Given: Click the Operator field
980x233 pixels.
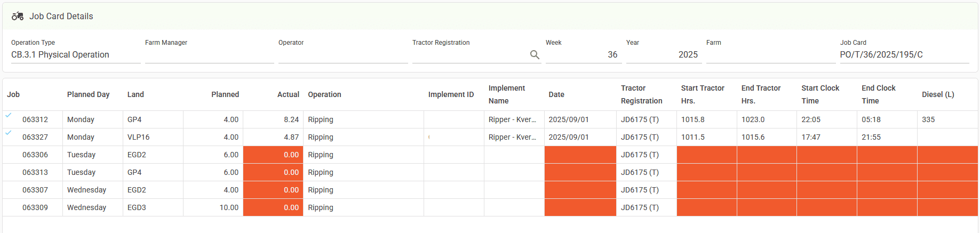Looking at the screenshot, I should (342, 55).
